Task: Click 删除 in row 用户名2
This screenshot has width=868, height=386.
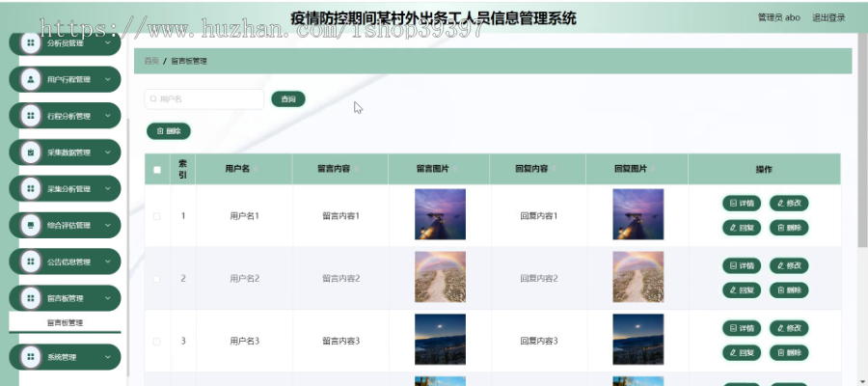Action: pos(789,289)
